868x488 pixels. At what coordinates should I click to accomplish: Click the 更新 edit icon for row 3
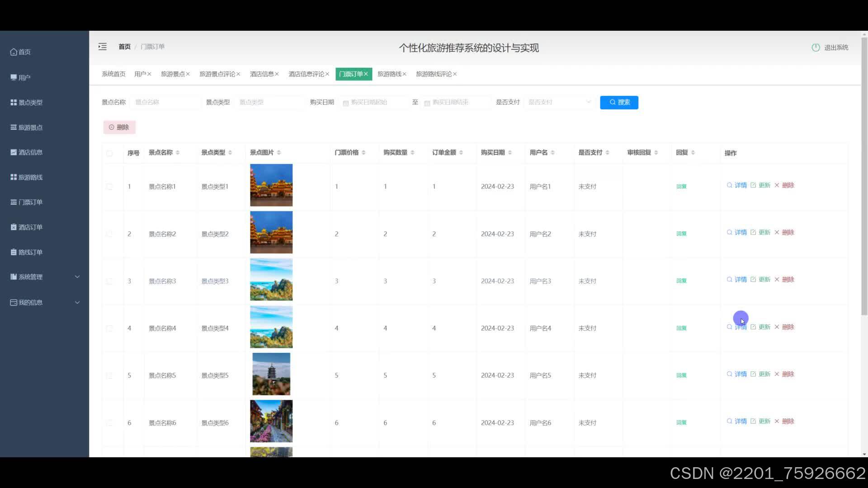pos(753,280)
